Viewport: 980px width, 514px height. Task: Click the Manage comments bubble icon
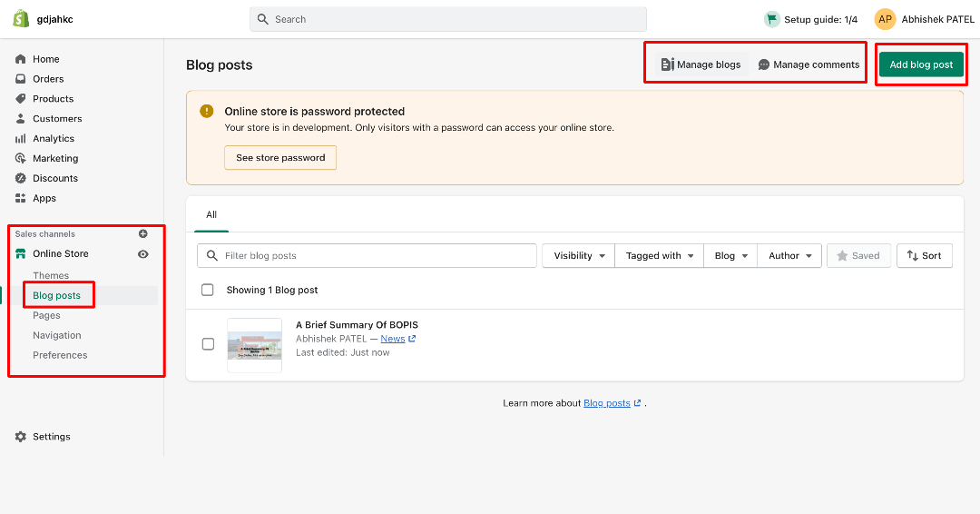click(x=764, y=64)
